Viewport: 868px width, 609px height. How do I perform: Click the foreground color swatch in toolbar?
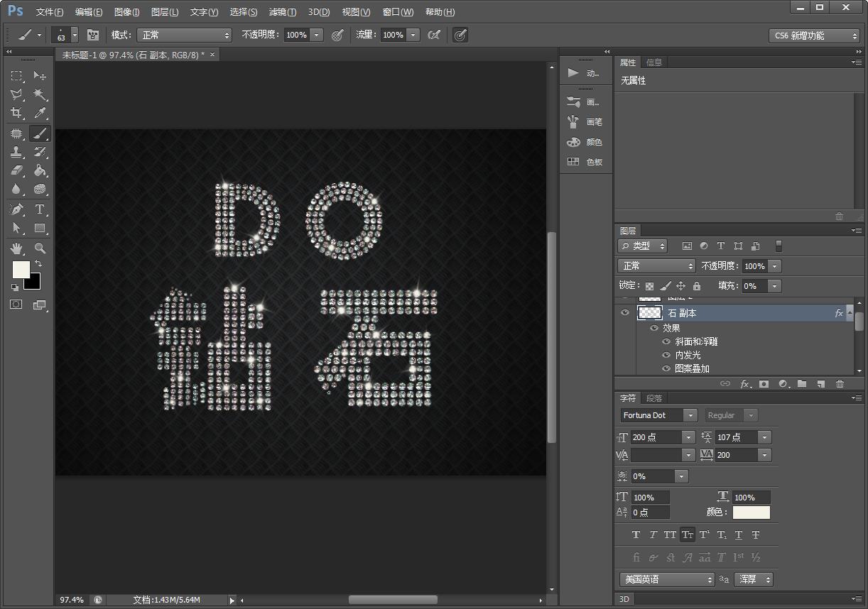click(21, 270)
